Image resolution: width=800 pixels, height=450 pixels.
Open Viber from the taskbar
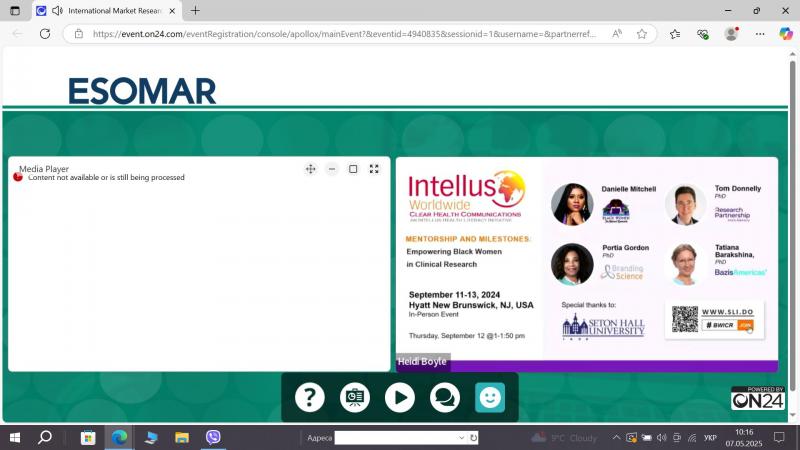coord(213,437)
